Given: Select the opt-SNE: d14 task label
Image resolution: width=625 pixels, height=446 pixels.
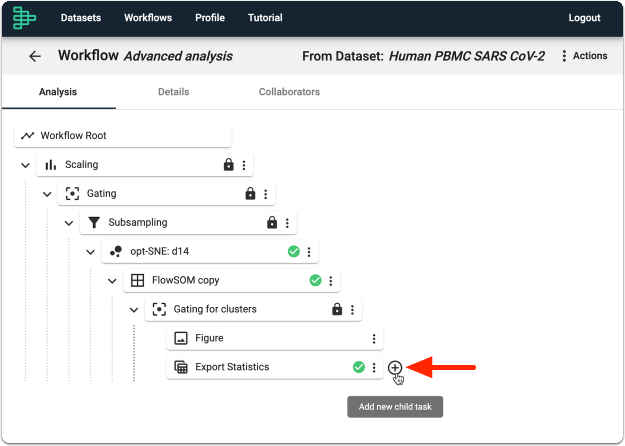Looking at the screenshot, I should pyautogui.click(x=159, y=251).
